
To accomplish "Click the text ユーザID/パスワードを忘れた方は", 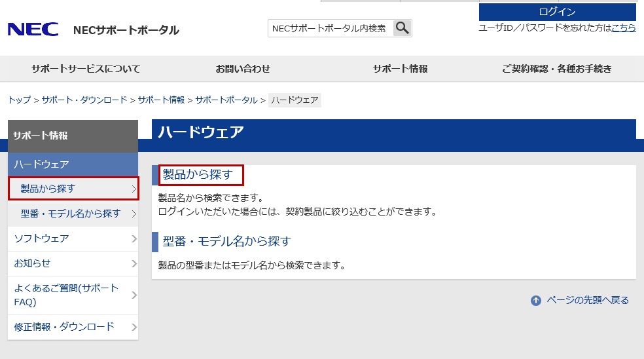I will [x=545, y=28].
